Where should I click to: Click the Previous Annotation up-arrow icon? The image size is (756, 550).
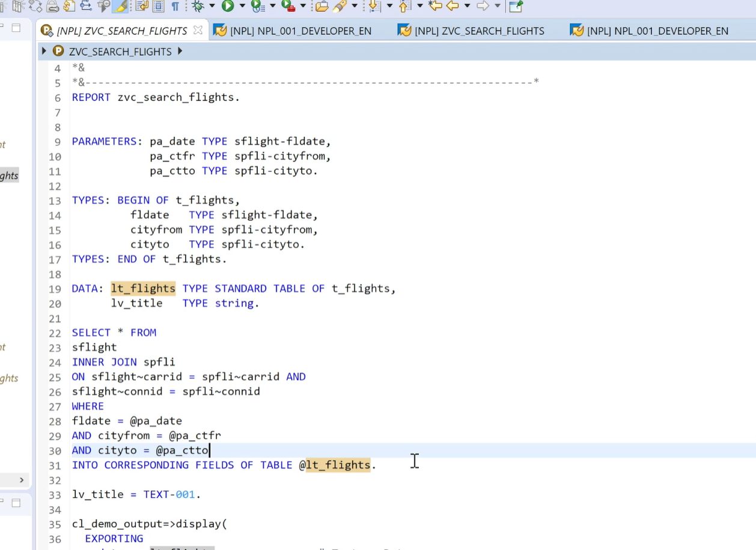pos(404,6)
